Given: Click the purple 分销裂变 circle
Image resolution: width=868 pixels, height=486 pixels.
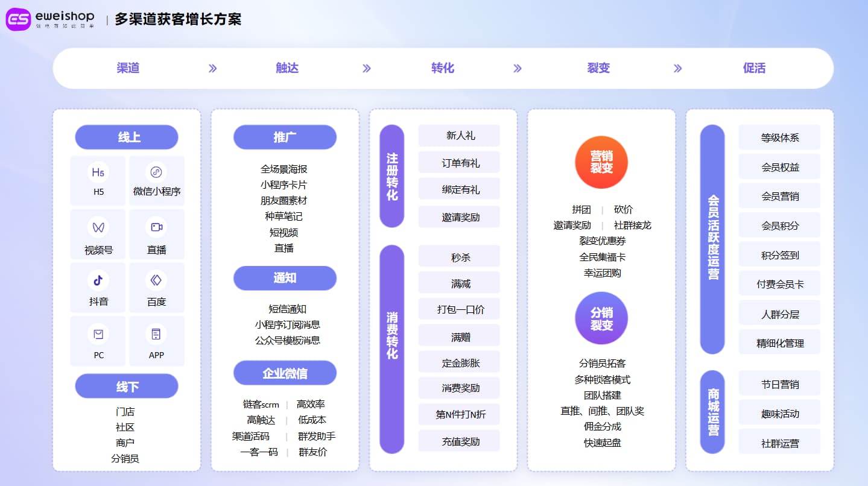Looking at the screenshot, I should (x=601, y=318).
